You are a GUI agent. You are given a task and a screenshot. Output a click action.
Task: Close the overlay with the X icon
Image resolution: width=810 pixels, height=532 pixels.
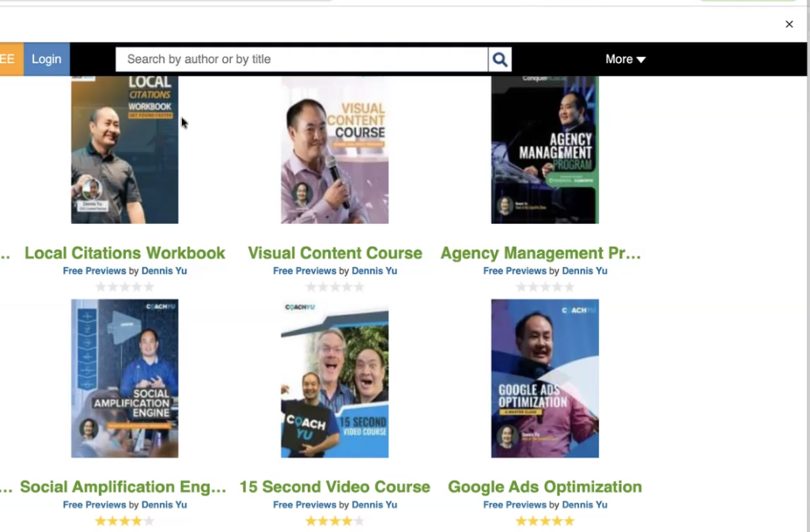789,25
